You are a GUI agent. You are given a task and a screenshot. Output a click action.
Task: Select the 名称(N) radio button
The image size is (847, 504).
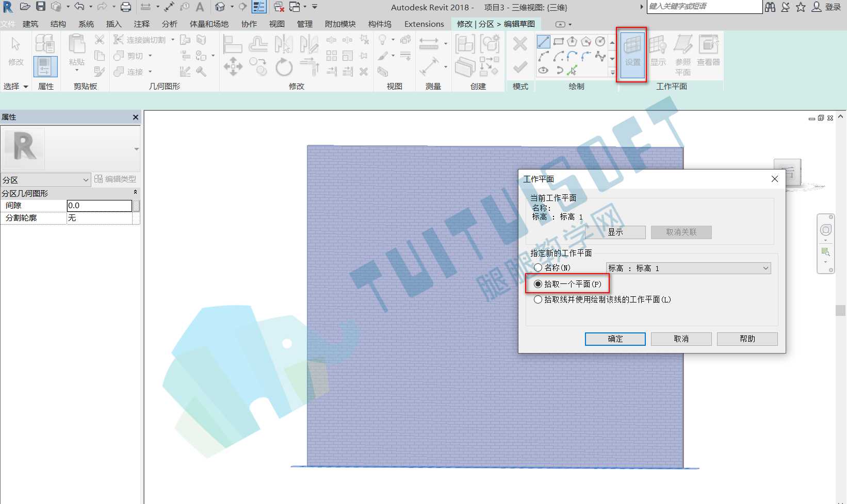coord(538,267)
